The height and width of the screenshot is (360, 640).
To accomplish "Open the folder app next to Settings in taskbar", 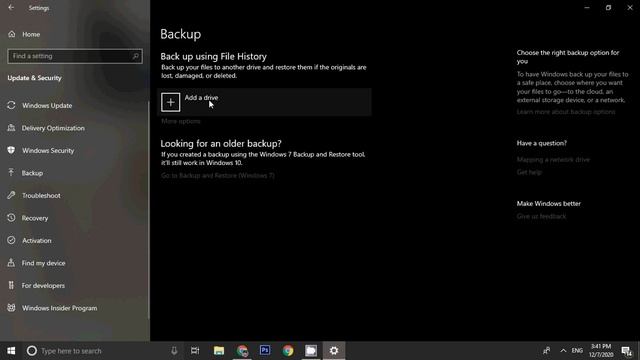I will click(311, 351).
